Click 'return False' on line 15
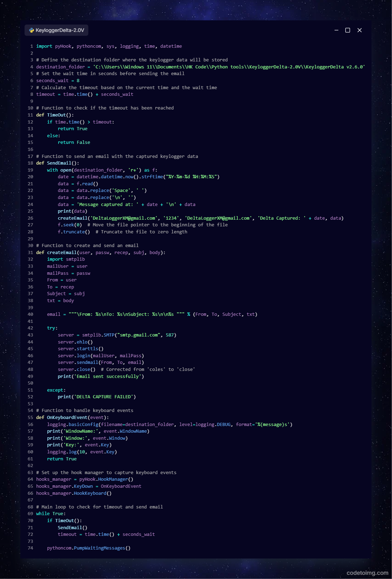The height and width of the screenshot is (579, 392). [74, 142]
